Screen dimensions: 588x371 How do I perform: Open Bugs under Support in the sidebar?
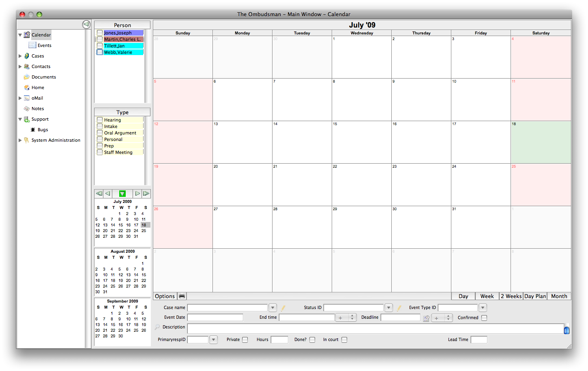point(43,130)
